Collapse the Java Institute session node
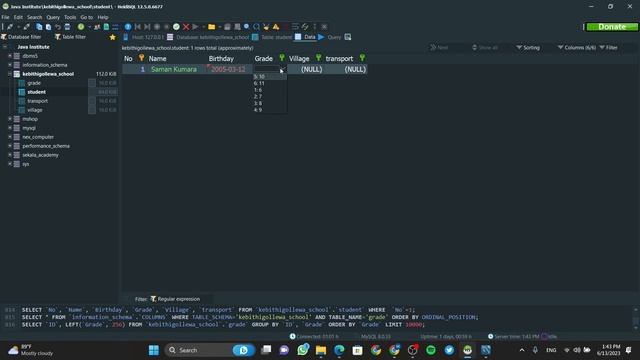Viewport: 640px width, 360px height. point(4,47)
